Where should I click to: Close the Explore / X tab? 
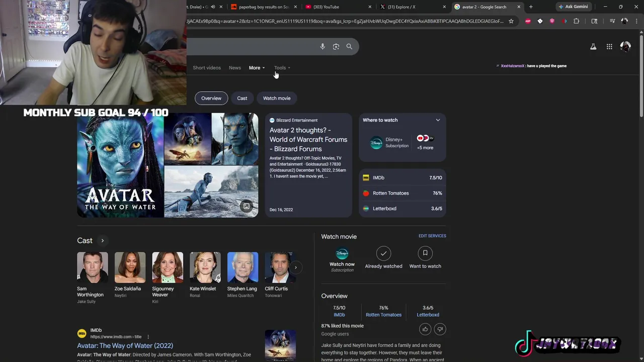pos(444,7)
